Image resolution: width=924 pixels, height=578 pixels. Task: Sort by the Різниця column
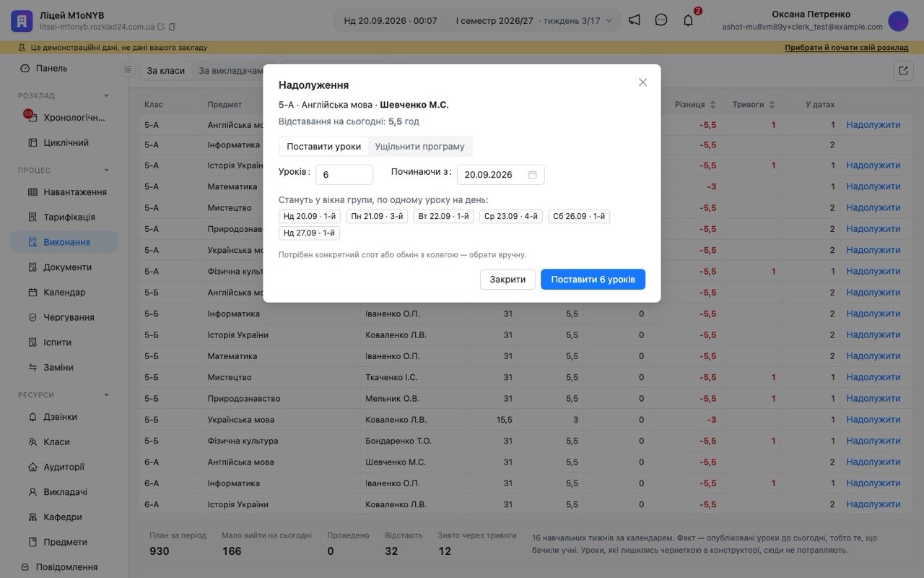point(696,105)
